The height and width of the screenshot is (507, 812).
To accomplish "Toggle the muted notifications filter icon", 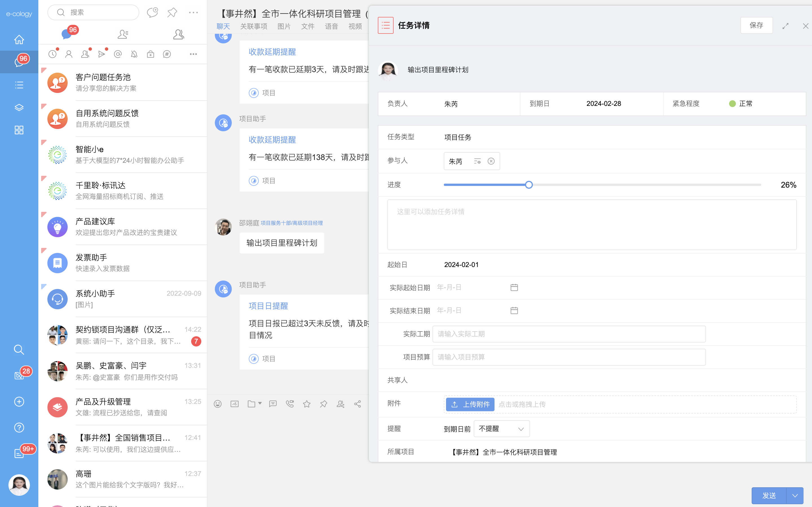I will [134, 54].
